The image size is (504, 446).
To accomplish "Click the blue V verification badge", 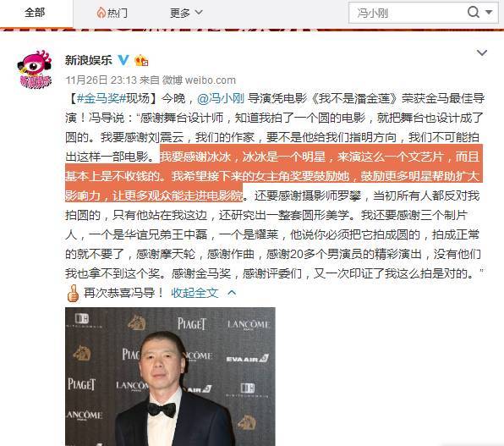I will [x=123, y=59].
